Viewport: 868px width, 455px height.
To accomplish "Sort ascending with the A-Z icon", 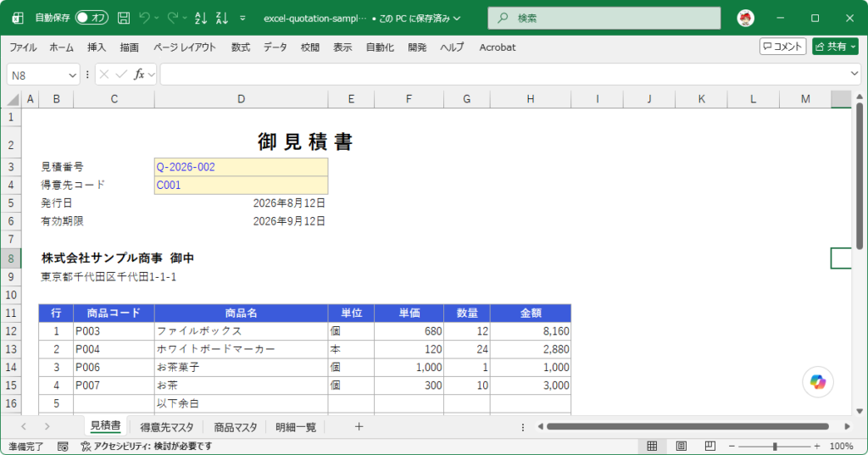I will 201,19.
